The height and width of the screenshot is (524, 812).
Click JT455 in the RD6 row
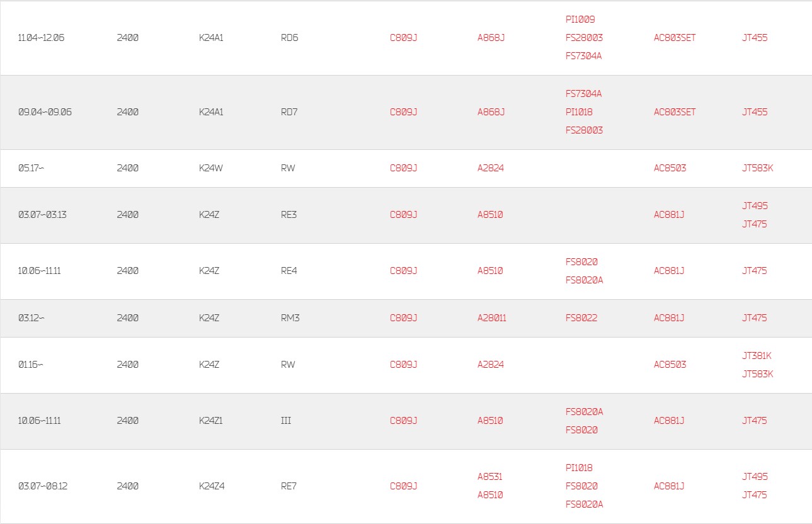[x=755, y=38]
